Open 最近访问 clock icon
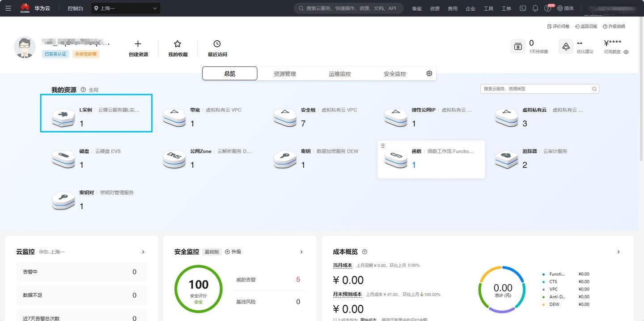 click(217, 44)
